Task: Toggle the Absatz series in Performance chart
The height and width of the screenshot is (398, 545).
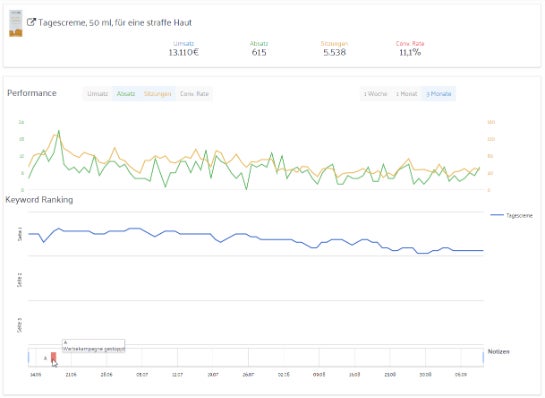Action: click(125, 94)
